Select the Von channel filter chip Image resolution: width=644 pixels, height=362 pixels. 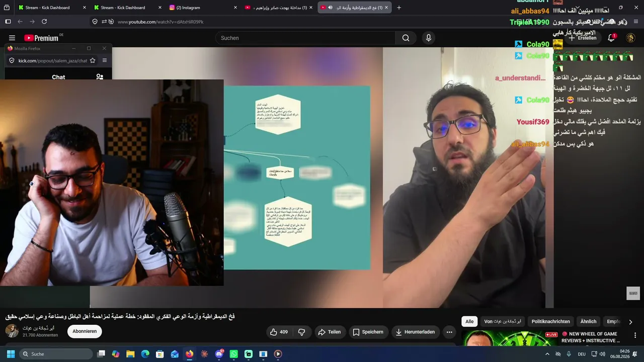coord(503,322)
